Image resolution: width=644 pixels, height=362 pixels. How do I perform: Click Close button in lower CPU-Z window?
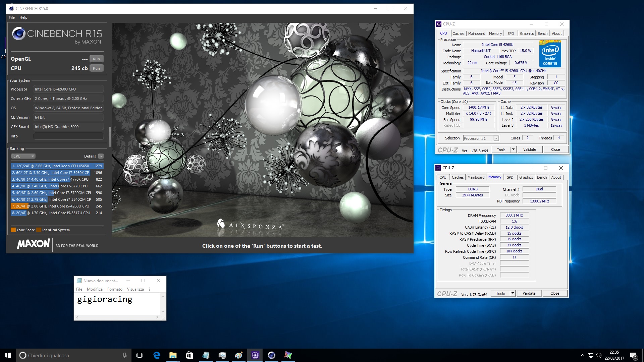555,294
